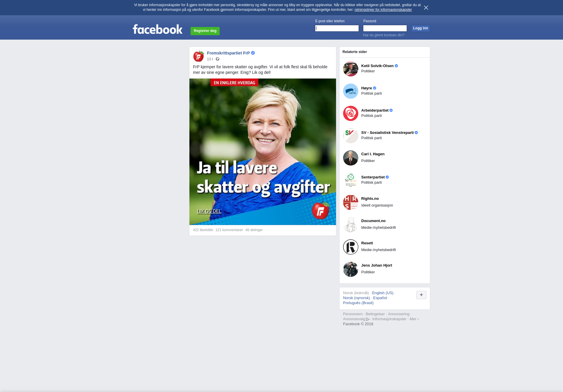Open the Har du glemt kontoen din link
Image resolution: width=563 pixels, height=392 pixels.
tap(384, 35)
